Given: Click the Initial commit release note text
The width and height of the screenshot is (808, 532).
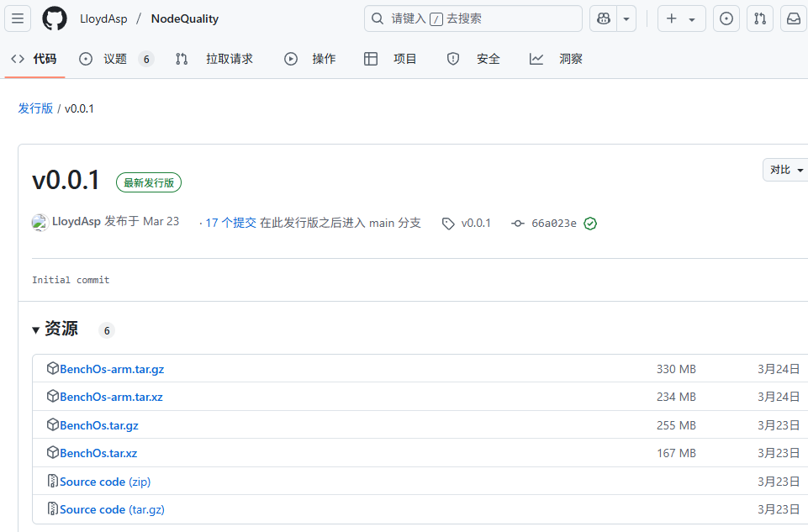Looking at the screenshot, I should point(71,280).
